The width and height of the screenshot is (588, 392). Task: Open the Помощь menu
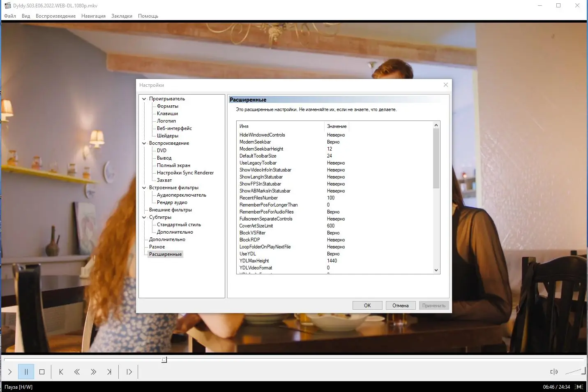pyautogui.click(x=148, y=16)
